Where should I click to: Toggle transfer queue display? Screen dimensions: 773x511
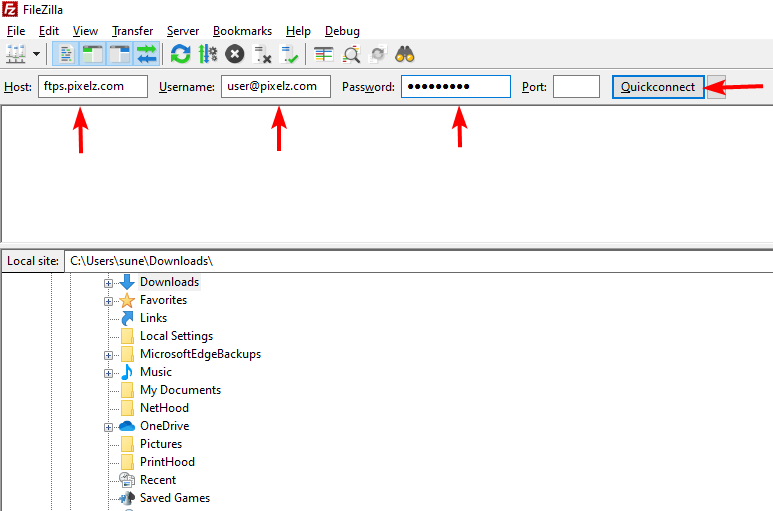tap(147, 54)
